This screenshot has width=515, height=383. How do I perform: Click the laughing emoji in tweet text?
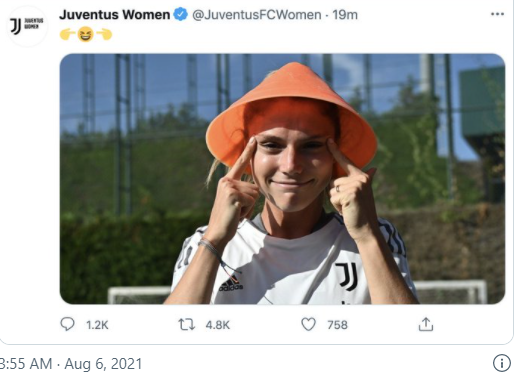[85, 34]
